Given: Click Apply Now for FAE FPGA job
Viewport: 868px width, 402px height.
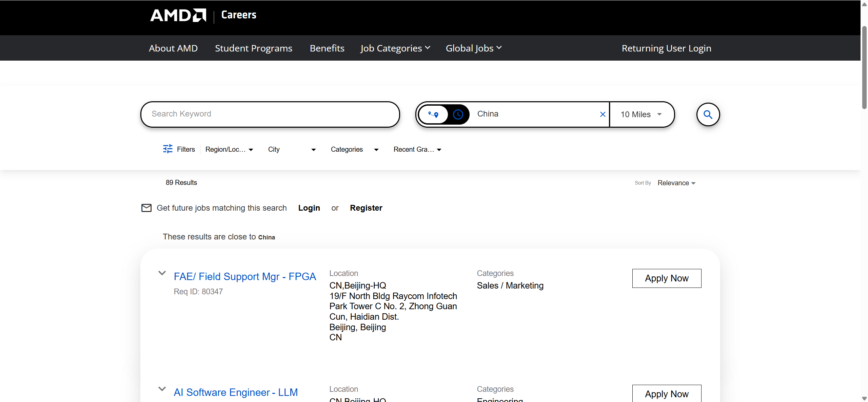Looking at the screenshot, I should click(666, 278).
